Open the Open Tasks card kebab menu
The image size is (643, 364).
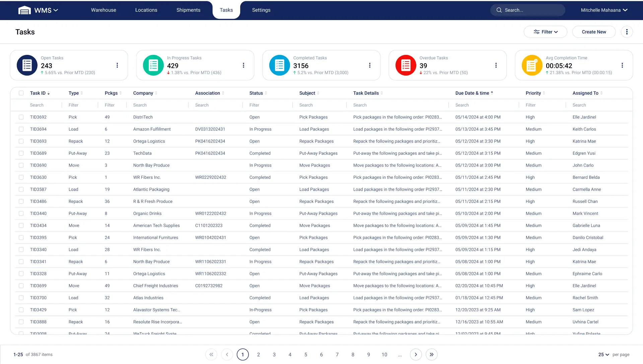pos(117,65)
